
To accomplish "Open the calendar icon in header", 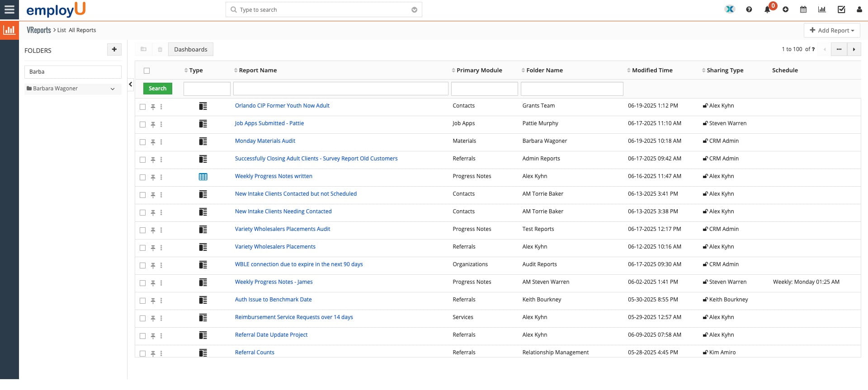I will [803, 9].
